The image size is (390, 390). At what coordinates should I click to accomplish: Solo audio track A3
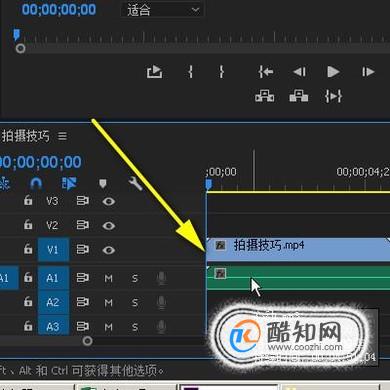coord(135,327)
